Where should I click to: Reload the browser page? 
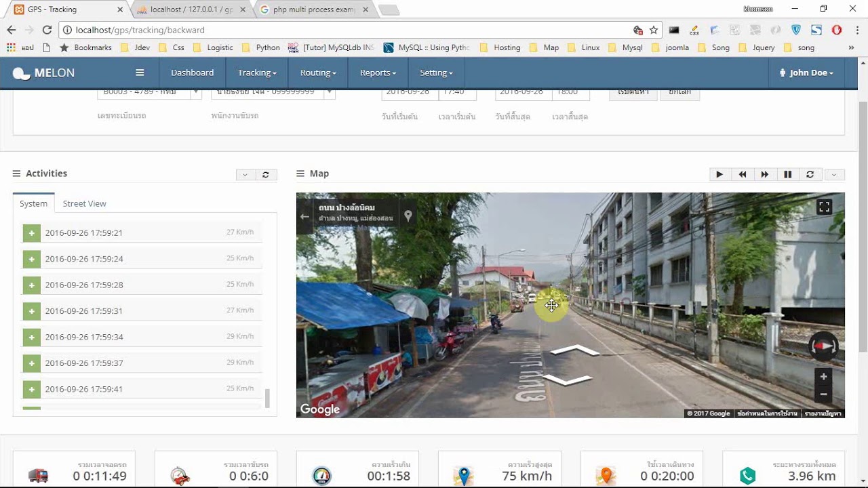47,30
